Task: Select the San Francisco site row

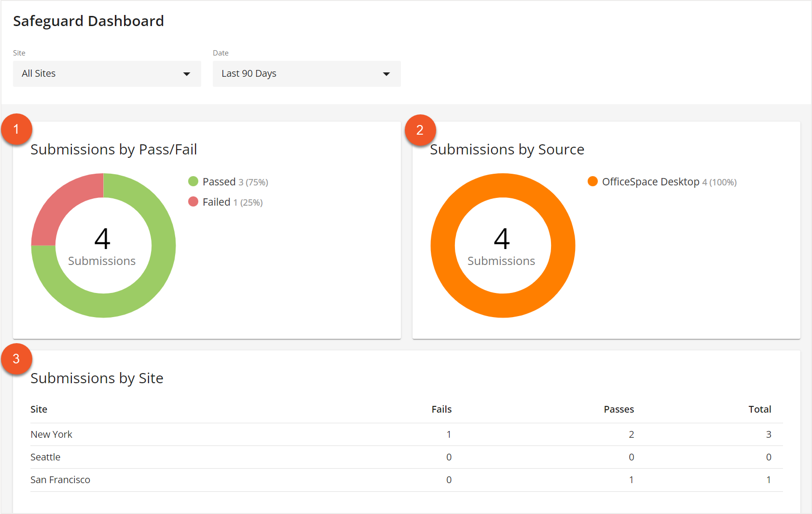Action: point(407,480)
